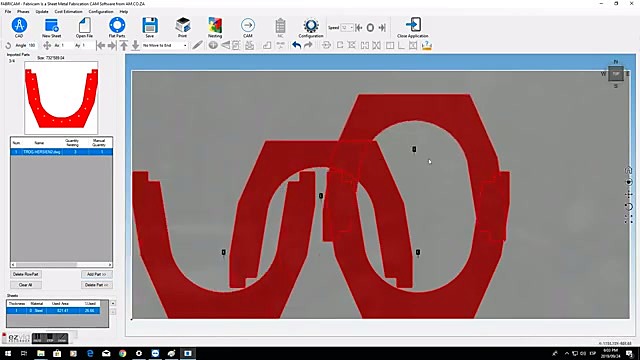Open the Help menu

[124, 11]
